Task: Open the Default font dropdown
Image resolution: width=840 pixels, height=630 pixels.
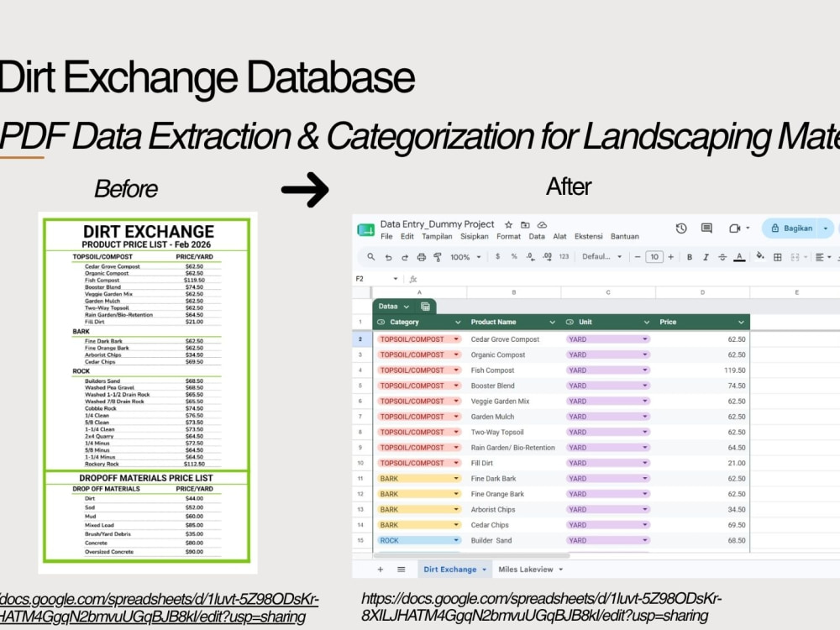Action: pos(601,256)
